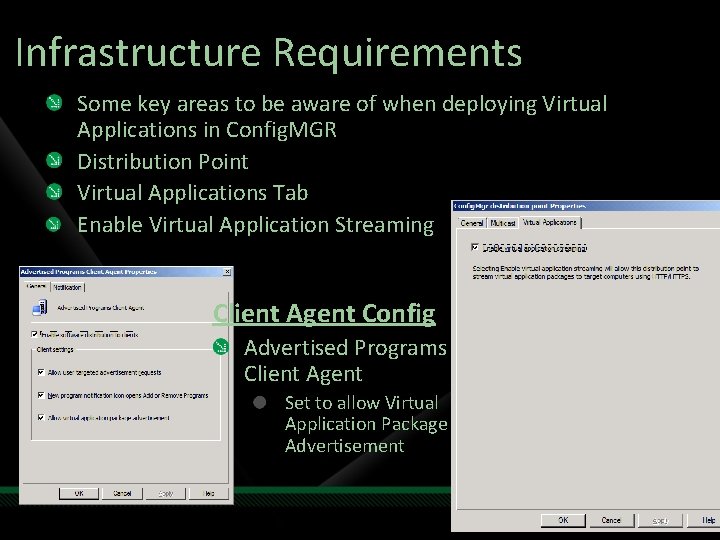Click OK in distribution point Properties dialog
This screenshot has width=720, height=540.
click(563, 520)
